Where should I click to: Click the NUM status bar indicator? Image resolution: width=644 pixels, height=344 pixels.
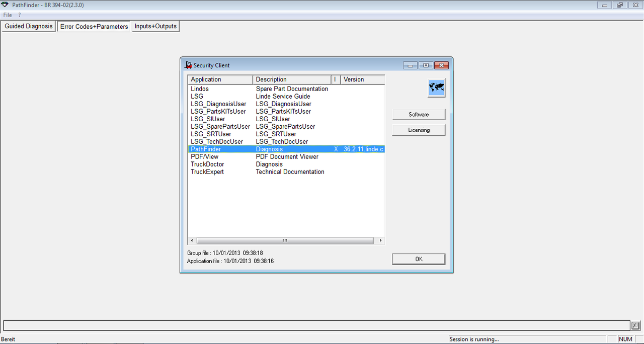(x=625, y=339)
